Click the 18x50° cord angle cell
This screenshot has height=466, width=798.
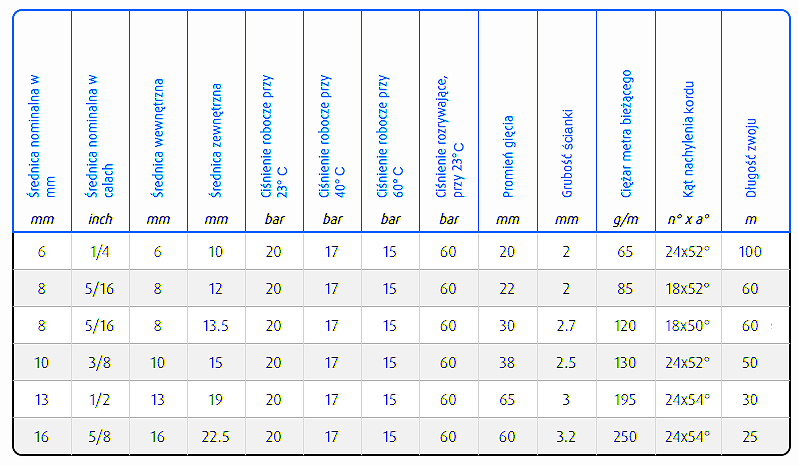pyautogui.click(x=687, y=325)
